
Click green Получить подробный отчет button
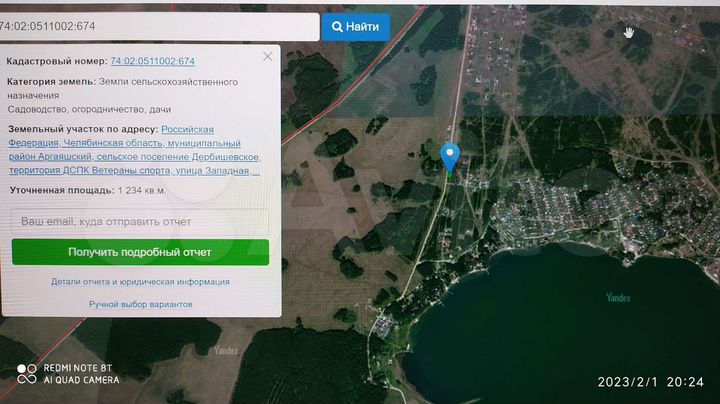(141, 252)
